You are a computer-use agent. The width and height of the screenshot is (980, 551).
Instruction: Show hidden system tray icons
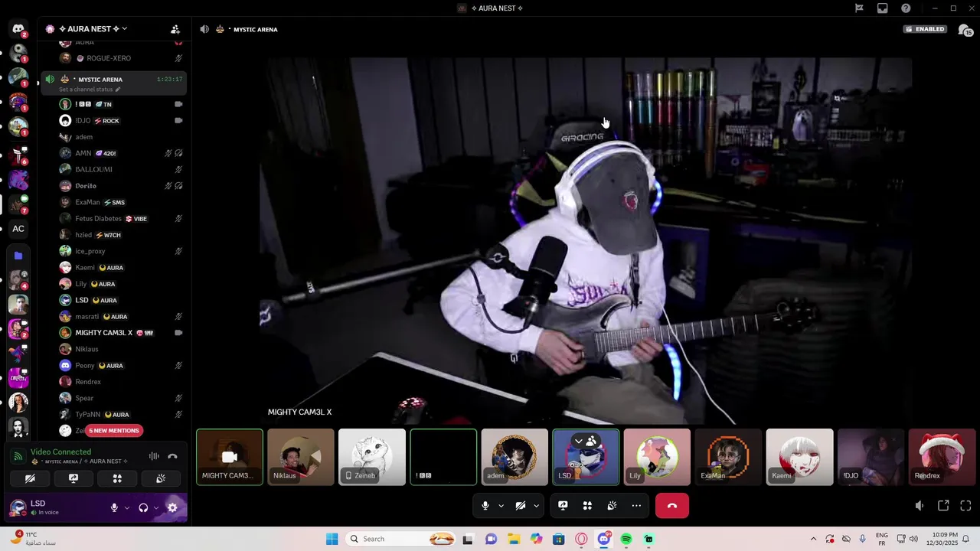tap(813, 539)
